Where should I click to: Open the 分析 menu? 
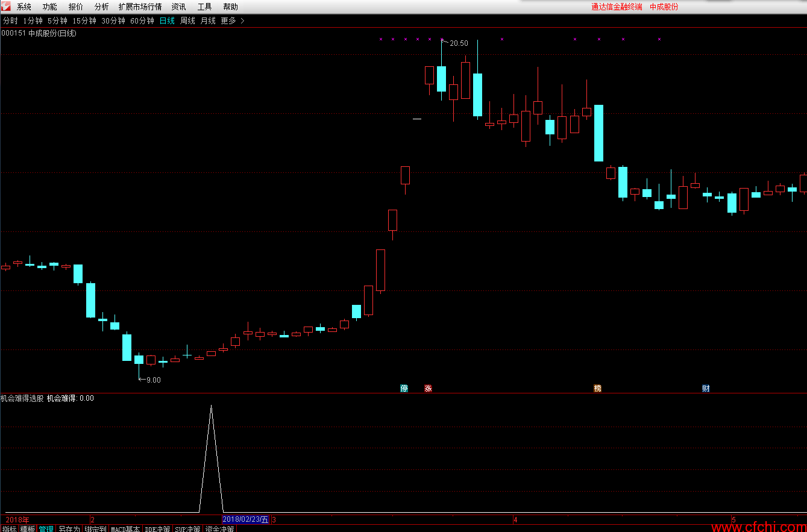[102, 7]
